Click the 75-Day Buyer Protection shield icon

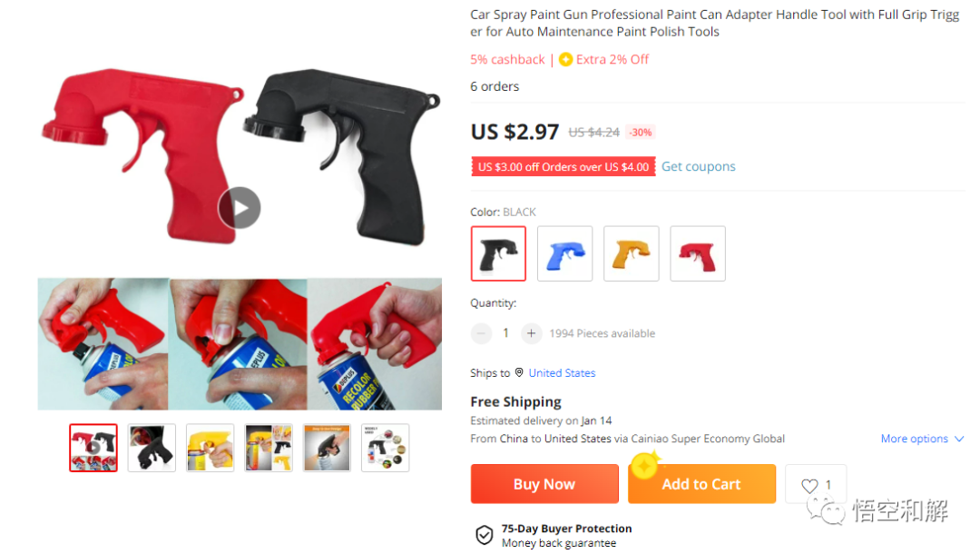pos(485,535)
